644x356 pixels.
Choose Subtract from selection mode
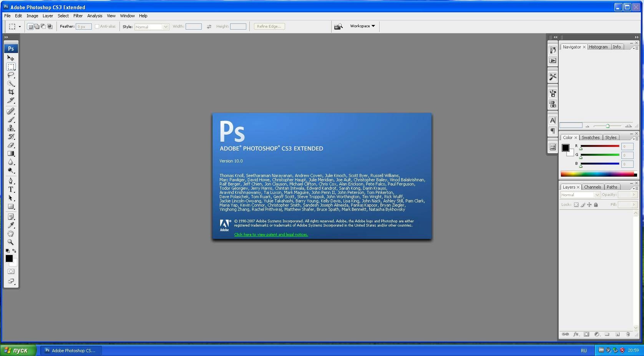[43, 26]
